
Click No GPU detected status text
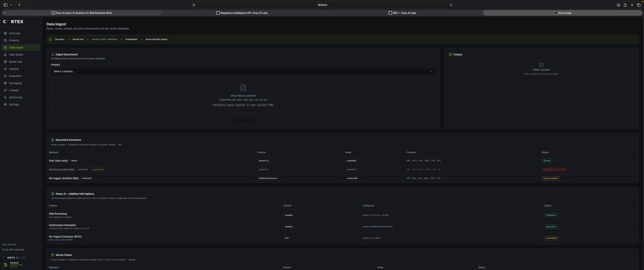point(15,250)
